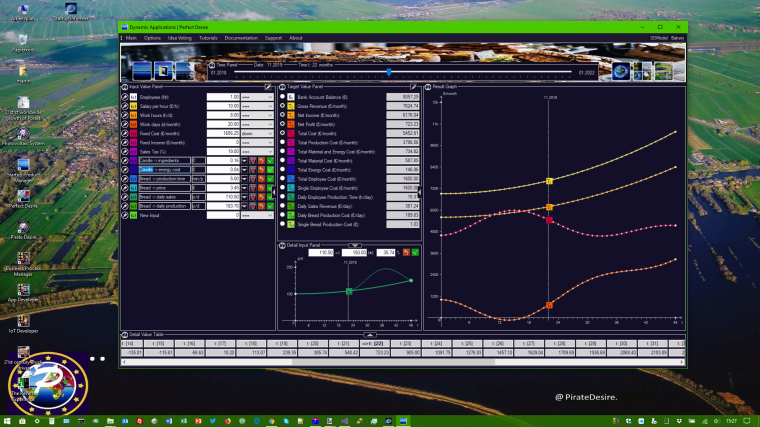Click the Detail Value Table header round icon
The image size is (760, 427).
125,334
